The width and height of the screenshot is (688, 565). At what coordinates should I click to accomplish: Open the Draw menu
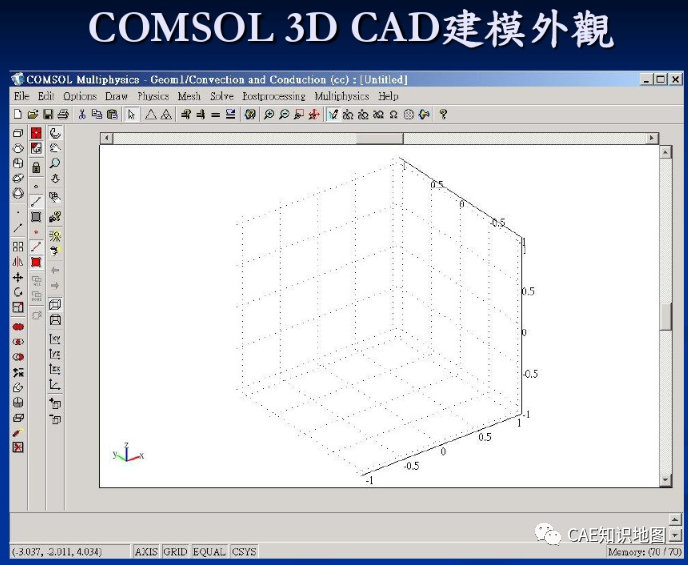coord(116,96)
